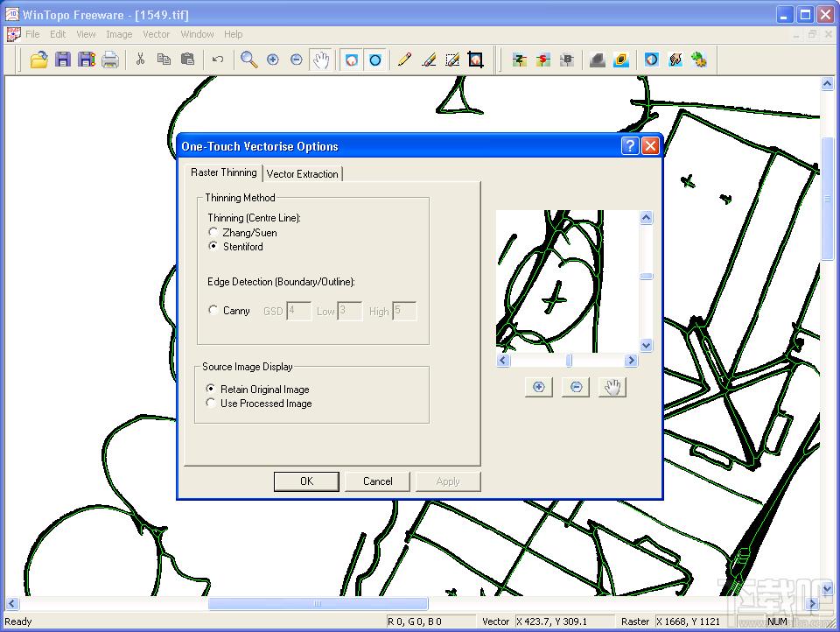
Task: Click the crop image tool icon
Action: point(475,60)
